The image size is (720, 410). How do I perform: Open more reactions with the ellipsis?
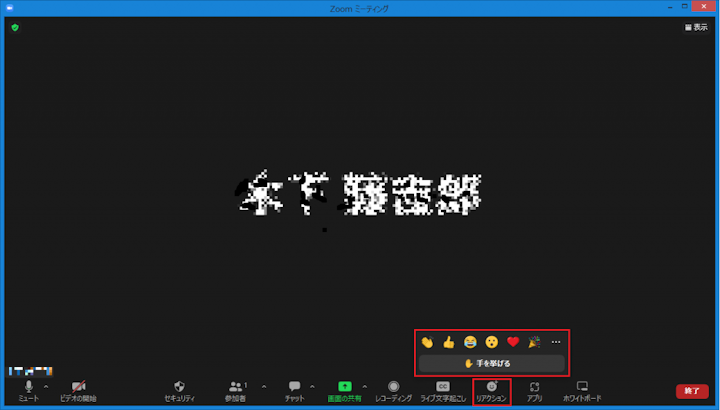556,342
